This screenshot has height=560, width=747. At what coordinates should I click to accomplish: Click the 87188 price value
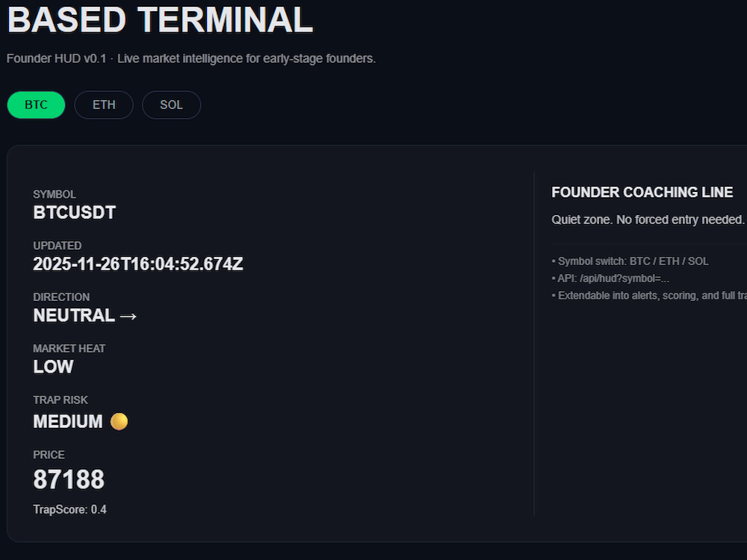(69, 479)
